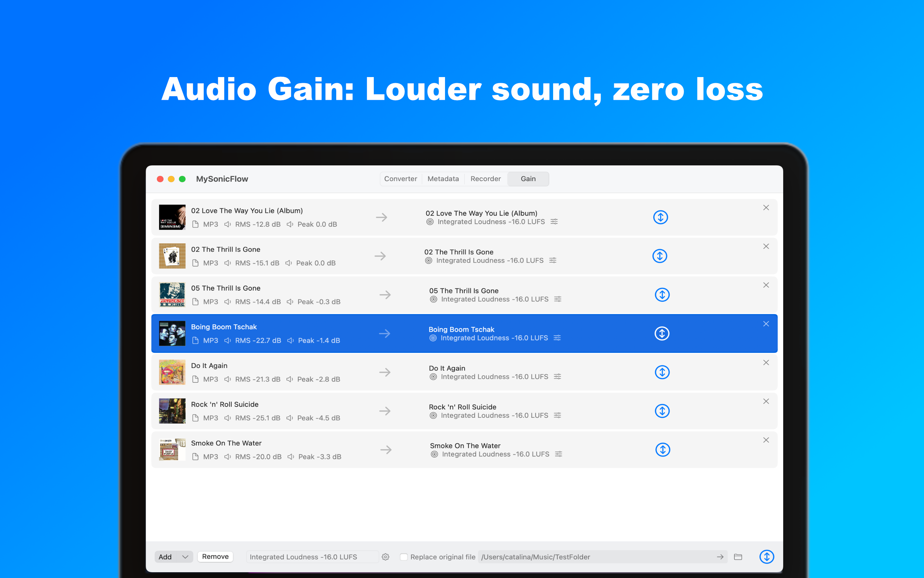Remove Do It Again row with X
Screen dimensions: 924x578
766,363
